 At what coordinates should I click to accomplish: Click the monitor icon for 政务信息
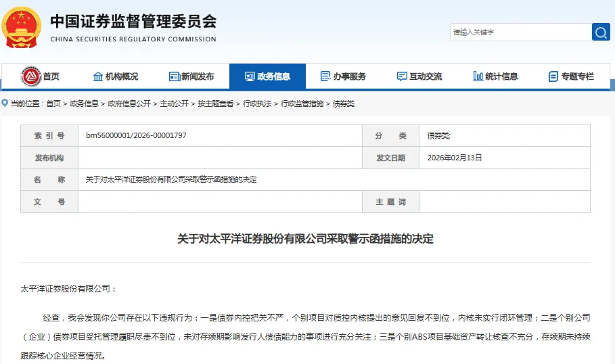click(250, 76)
